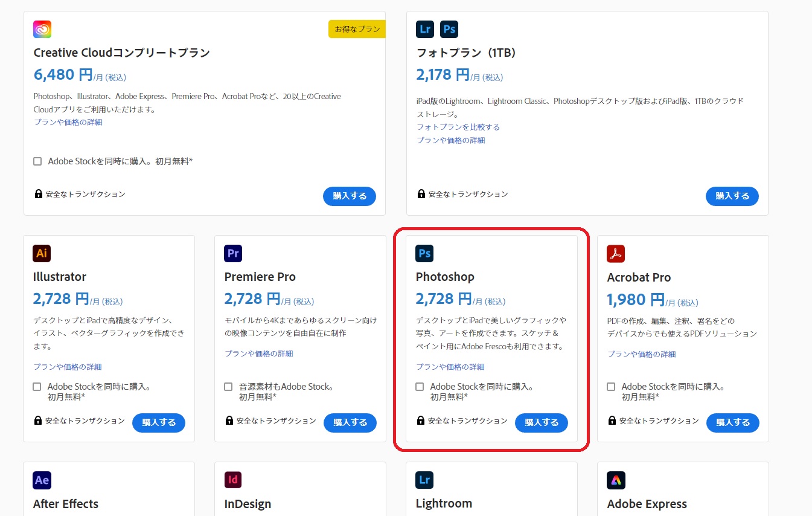Toggle Adobe Stock checkbox in Photoshop card

coord(420,387)
